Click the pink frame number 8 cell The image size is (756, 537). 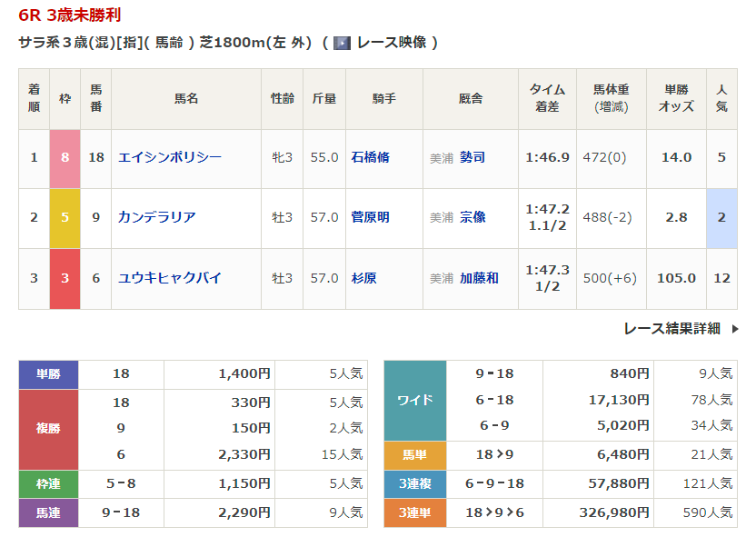click(x=65, y=157)
